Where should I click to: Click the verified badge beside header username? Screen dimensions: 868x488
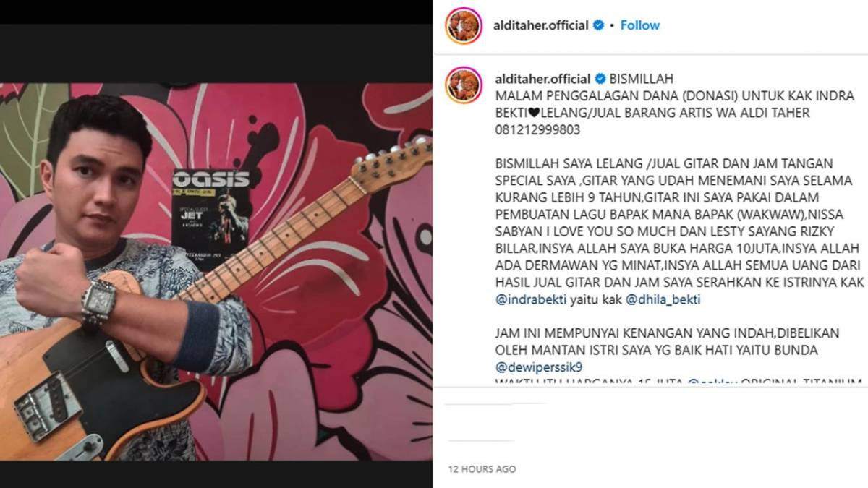coord(598,25)
